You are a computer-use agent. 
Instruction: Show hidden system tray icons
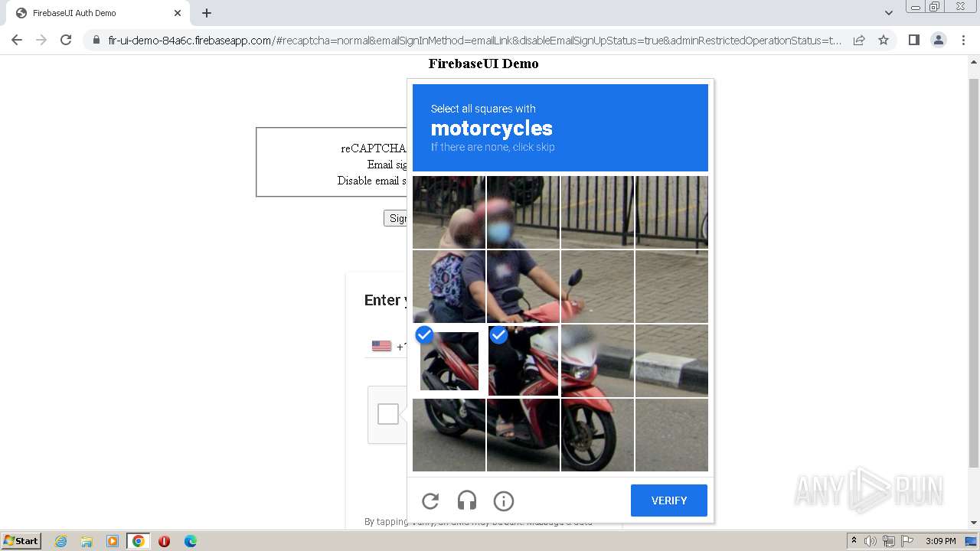point(854,541)
